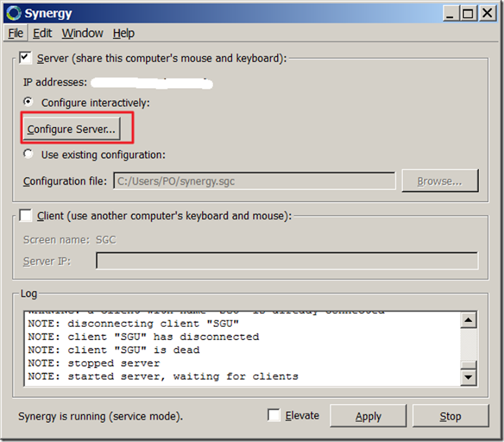Select the Configure interactively radio button
504x442 pixels.
tap(28, 102)
